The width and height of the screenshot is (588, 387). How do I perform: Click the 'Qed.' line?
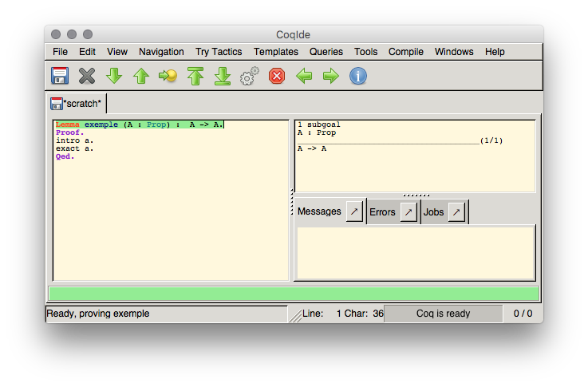(65, 156)
